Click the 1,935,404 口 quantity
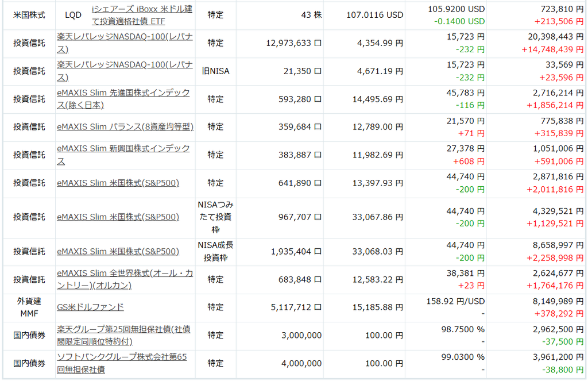 coord(296,252)
